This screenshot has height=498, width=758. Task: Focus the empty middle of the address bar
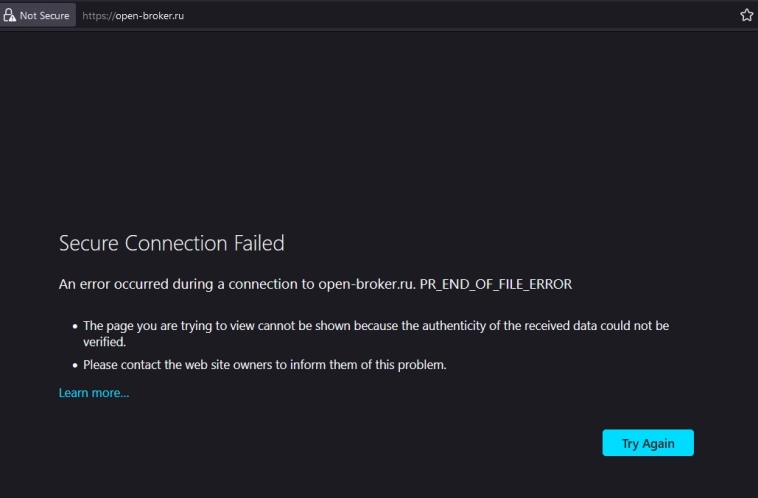(450, 16)
